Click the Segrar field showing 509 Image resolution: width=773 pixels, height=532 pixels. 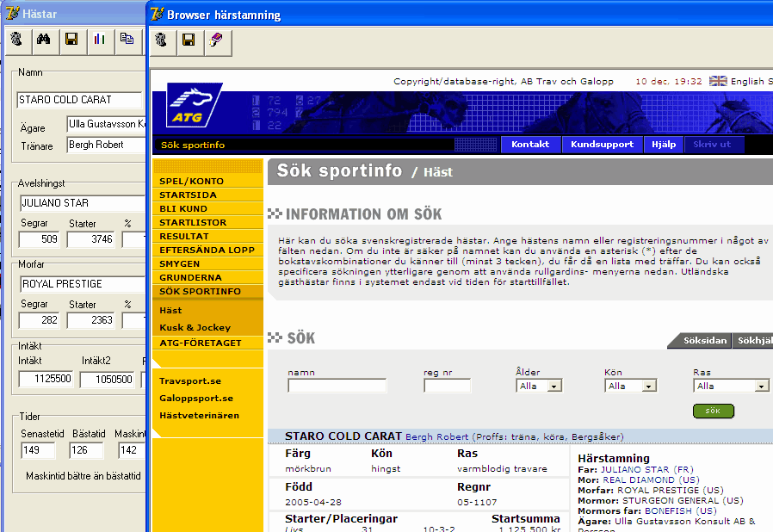39,239
